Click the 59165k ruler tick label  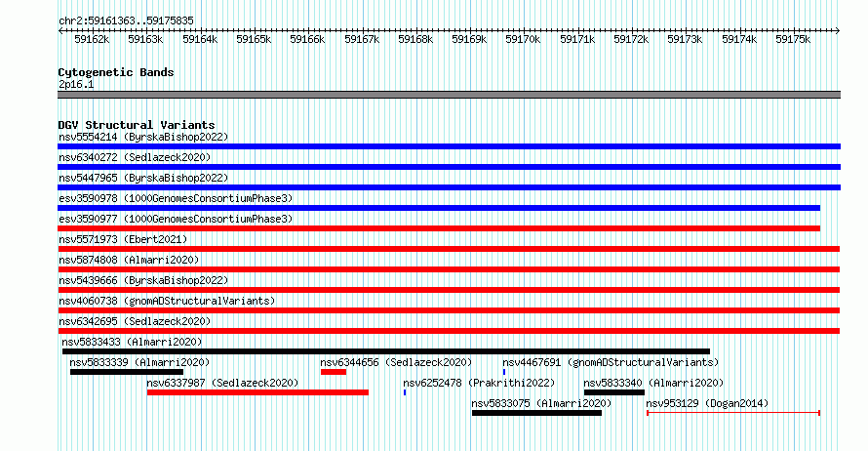[x=254, y=39]
